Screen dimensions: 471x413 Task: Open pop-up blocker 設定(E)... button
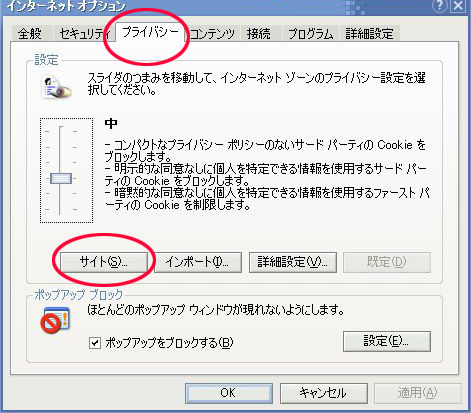click(387, 341)
